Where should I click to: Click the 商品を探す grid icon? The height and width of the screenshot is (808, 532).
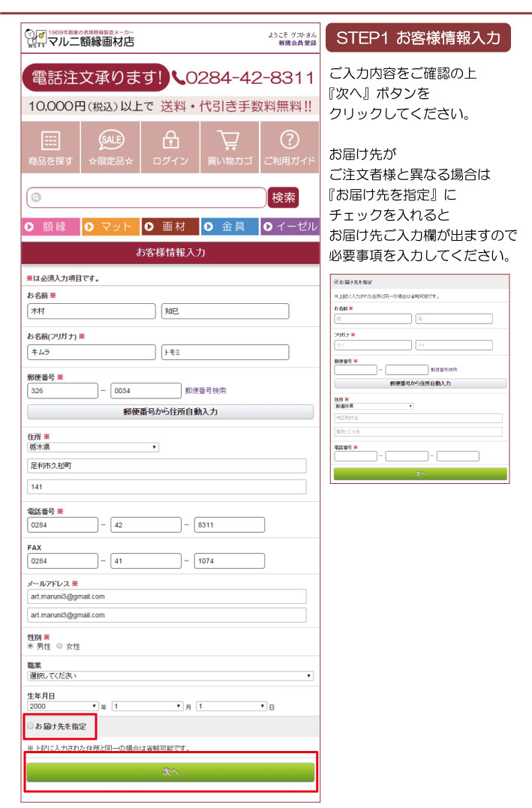[x=50, y=140]
